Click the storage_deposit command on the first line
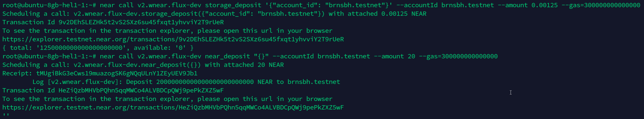Screen dimensions: 644x119 [x=370, y=5]
